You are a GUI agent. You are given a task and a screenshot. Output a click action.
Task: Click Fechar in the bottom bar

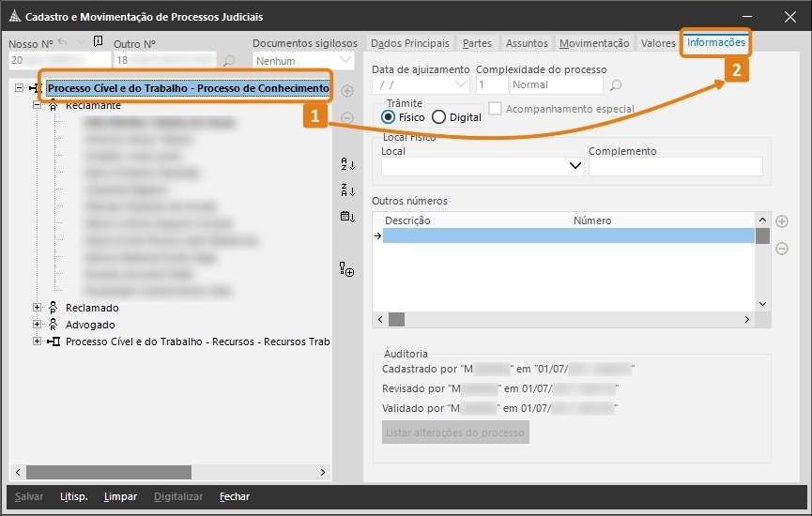coord(235,496)
